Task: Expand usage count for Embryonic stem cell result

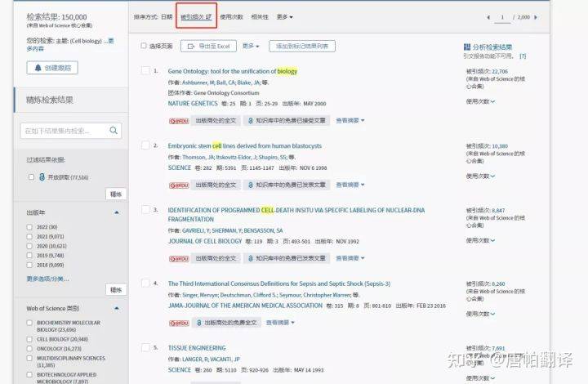Action: pyautogui.click(x=480, y=176)
